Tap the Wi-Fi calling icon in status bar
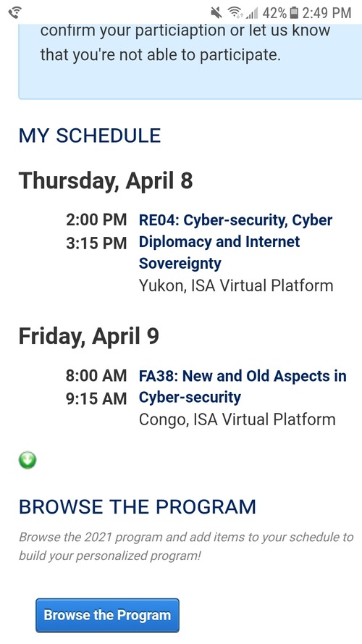The height and width of the screenshot is (644, 362). click(16, 13)
